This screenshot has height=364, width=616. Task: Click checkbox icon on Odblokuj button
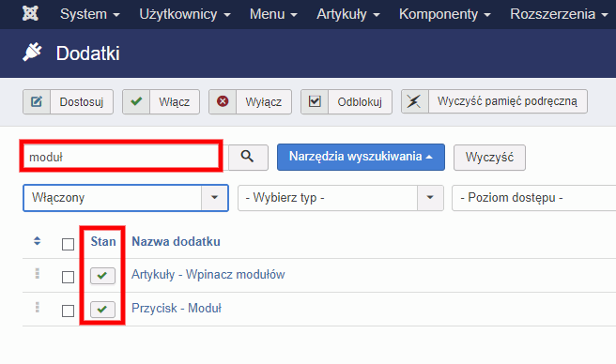click(x=315, y=101)
